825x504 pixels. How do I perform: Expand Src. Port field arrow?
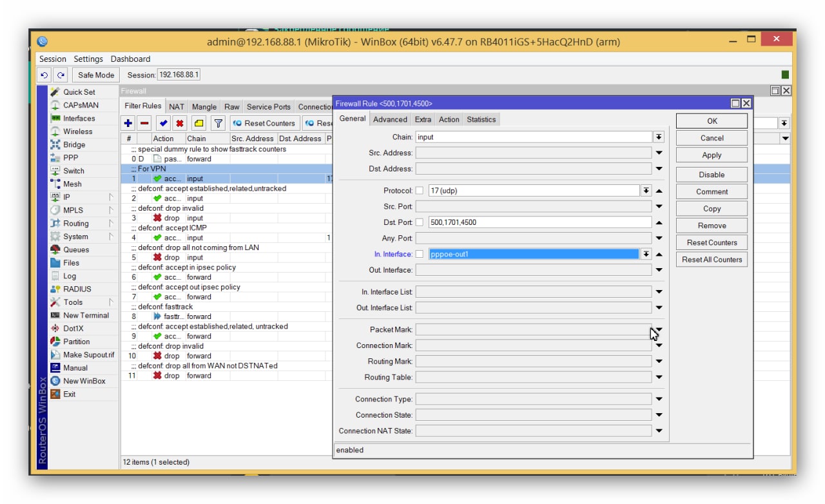point(659,207)
